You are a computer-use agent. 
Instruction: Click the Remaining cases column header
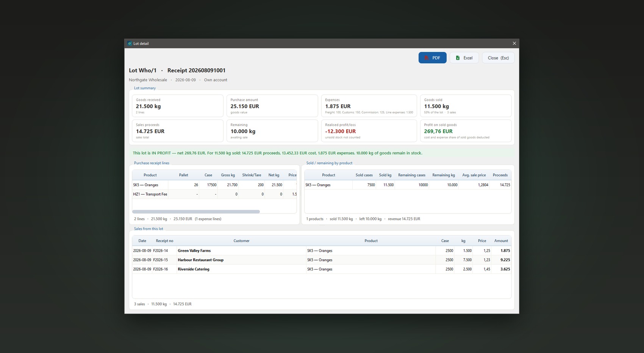click(412, 175)
